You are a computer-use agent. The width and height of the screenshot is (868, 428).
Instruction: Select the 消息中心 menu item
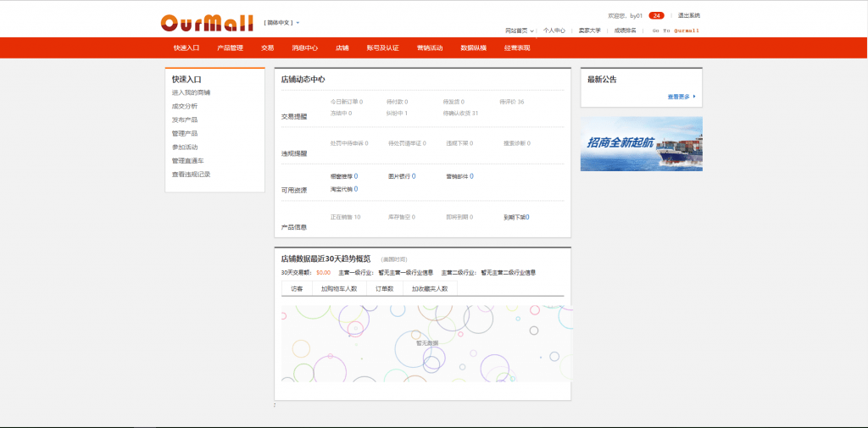[304, 48]
